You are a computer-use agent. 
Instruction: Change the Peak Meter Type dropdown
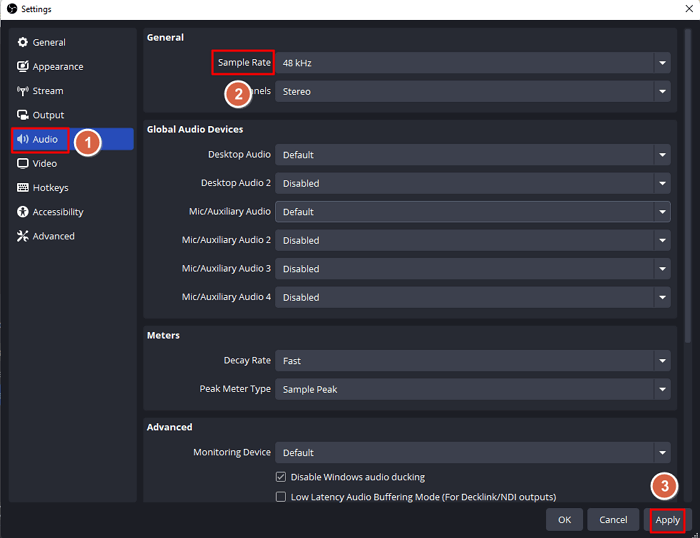tap(473, 389)
